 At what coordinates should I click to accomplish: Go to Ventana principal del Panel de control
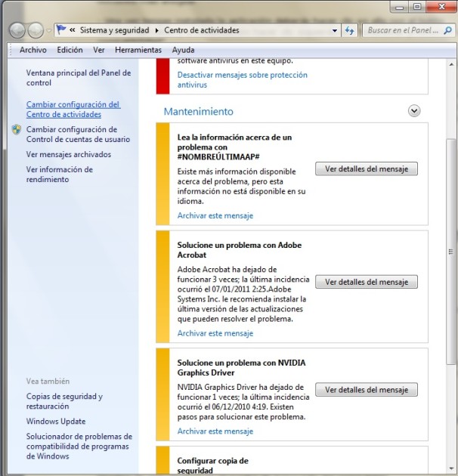[79, 78]
